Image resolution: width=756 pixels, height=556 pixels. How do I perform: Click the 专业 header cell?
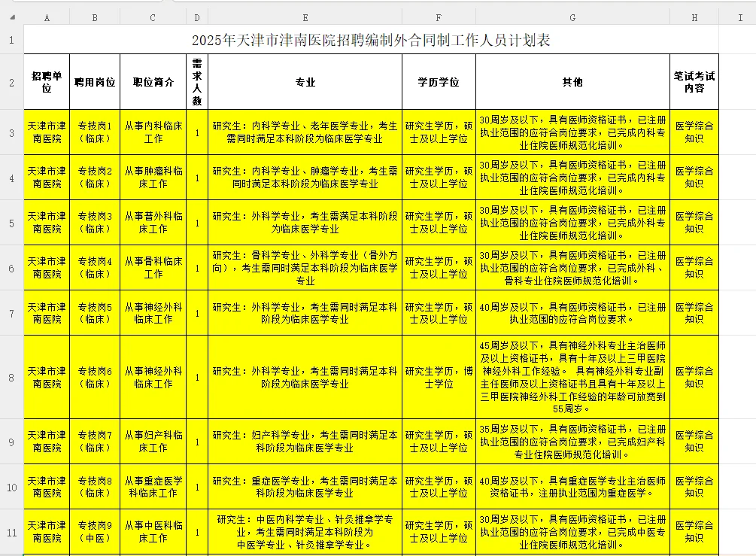[x=305, y=82]
